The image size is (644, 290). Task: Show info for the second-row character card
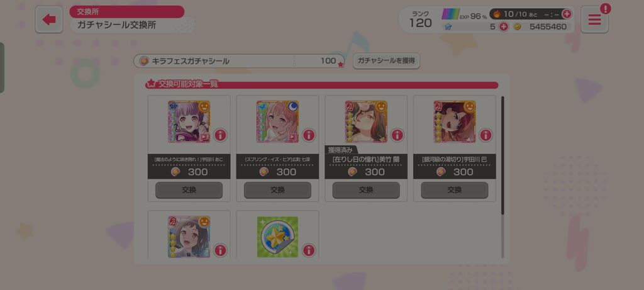tap(221, 250)
